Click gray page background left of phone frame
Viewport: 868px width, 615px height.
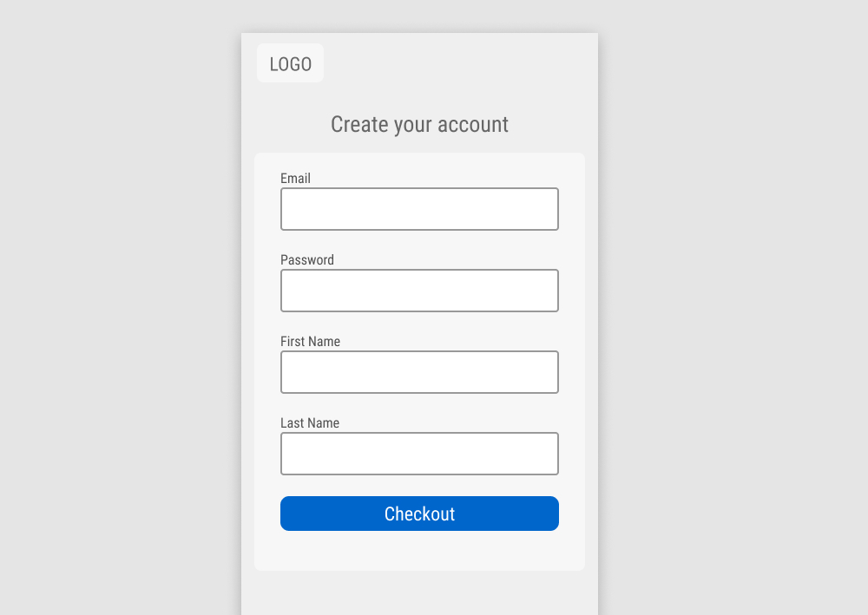click(x=122, y=304)
